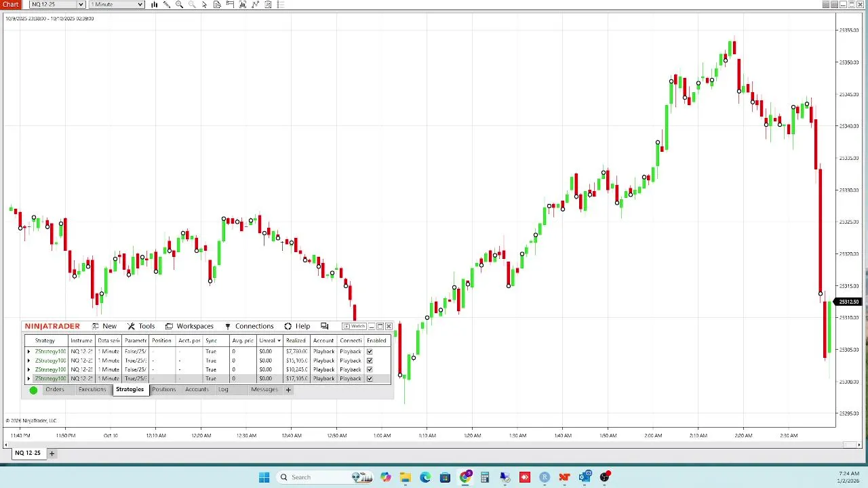This screenshot has width=868, height=488.
Task: Click the Watch button in Control Center
Action: coord(355,326)
